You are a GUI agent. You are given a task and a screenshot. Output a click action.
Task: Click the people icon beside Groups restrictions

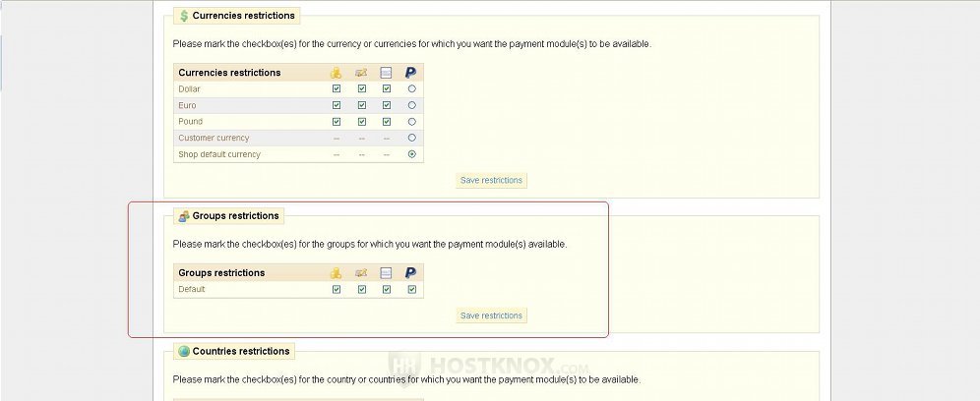click(x=184, y=216)
